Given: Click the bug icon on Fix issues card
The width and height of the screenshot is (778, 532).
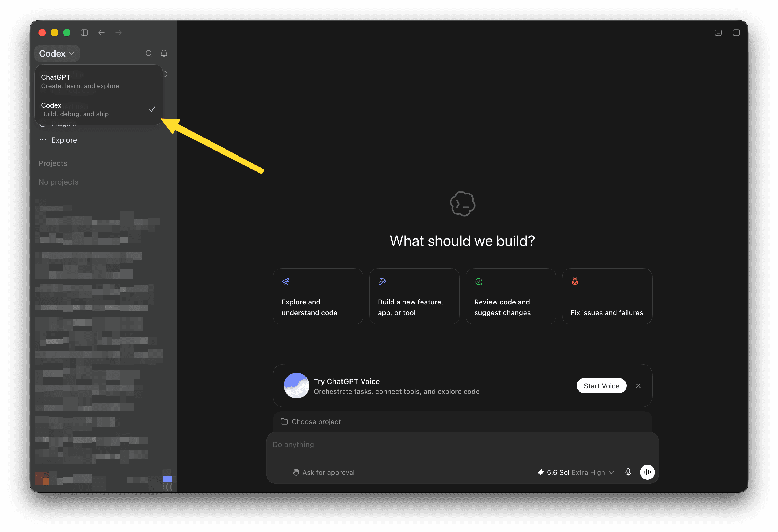Looking at the screenshot, I should 575,281.
